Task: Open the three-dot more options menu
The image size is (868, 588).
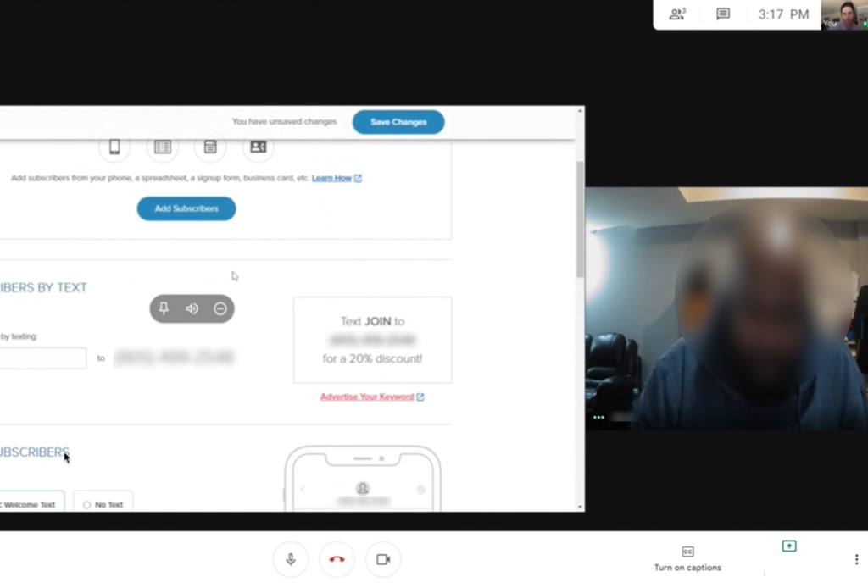Action: tap(856, 559)
